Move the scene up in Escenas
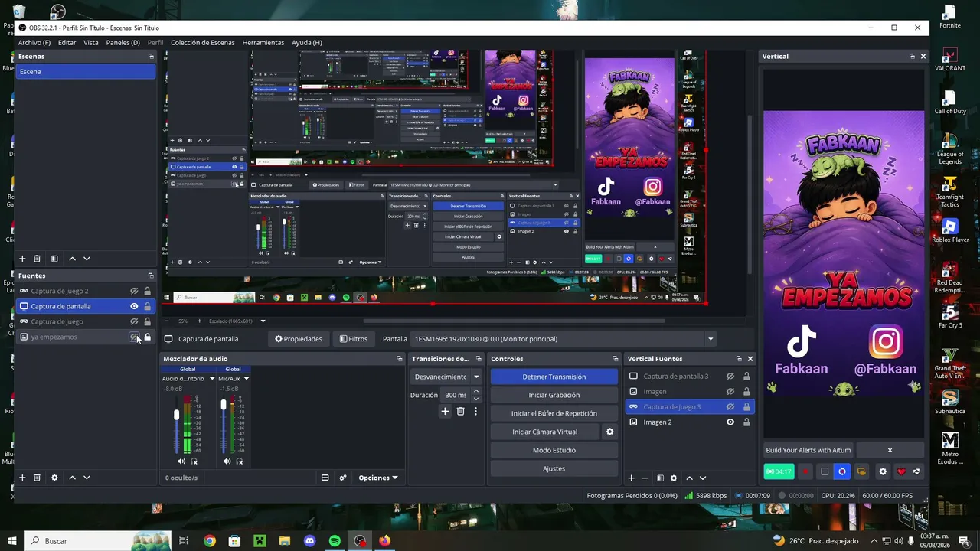Viewport: 980px width, 551px height. (73, 259)
